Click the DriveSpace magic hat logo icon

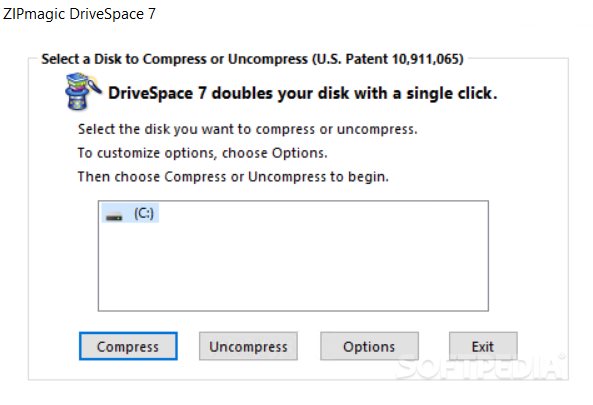click(x=83, y=92)
